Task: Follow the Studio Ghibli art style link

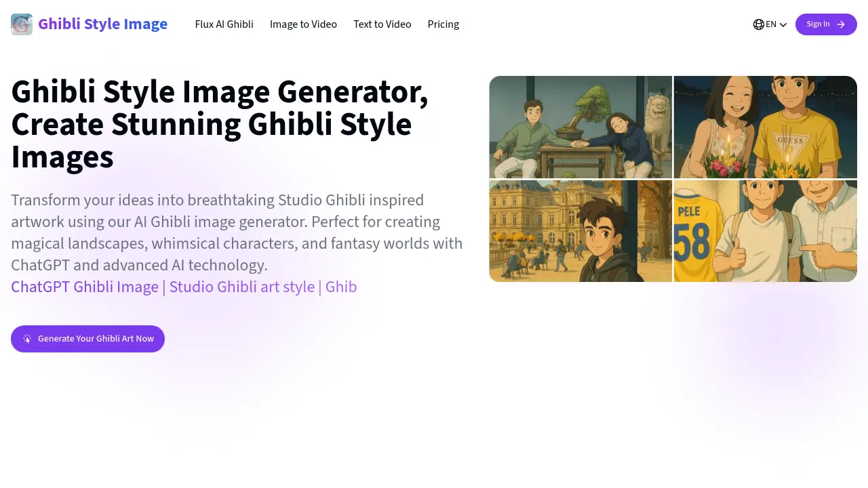Action: (x=241, y=287)
